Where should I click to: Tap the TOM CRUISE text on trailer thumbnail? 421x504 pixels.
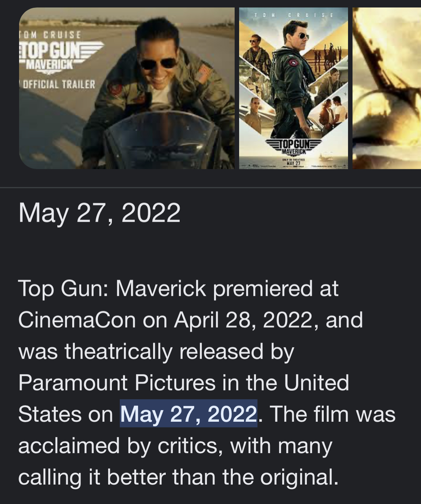coord(51,35)
